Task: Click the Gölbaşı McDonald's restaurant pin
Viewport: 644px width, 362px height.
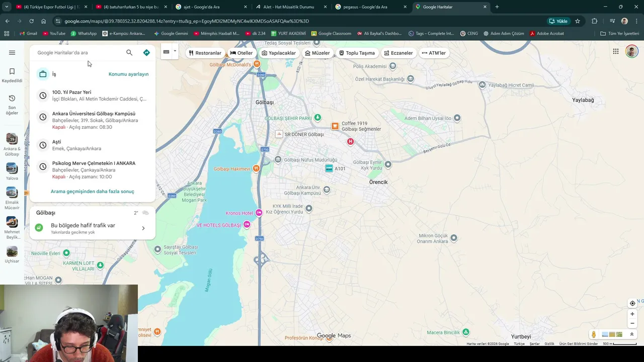Action: click(257, 64)
